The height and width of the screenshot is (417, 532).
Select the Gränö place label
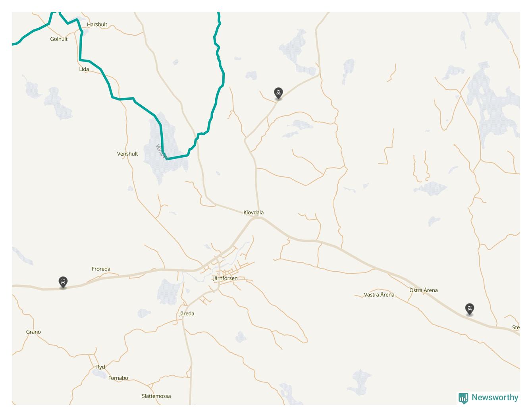click(x=33, y=332)
